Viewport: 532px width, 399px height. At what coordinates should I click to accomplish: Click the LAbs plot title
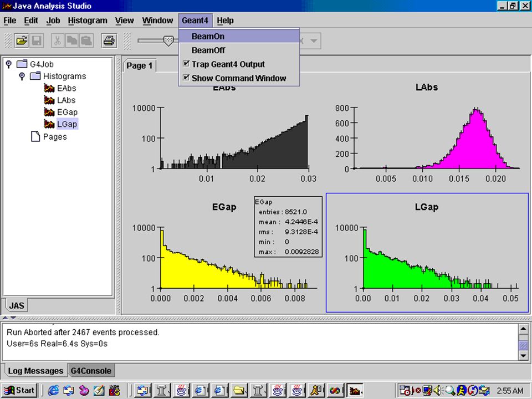pyautogui.click(x=427, y=88)
